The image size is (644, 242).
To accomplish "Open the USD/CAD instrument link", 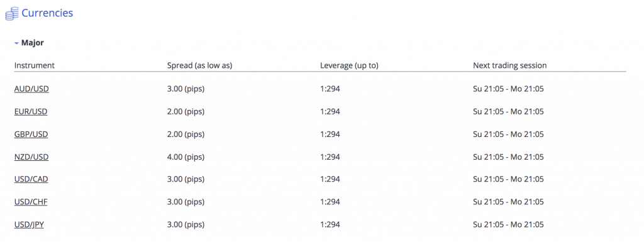I will 31,179.
